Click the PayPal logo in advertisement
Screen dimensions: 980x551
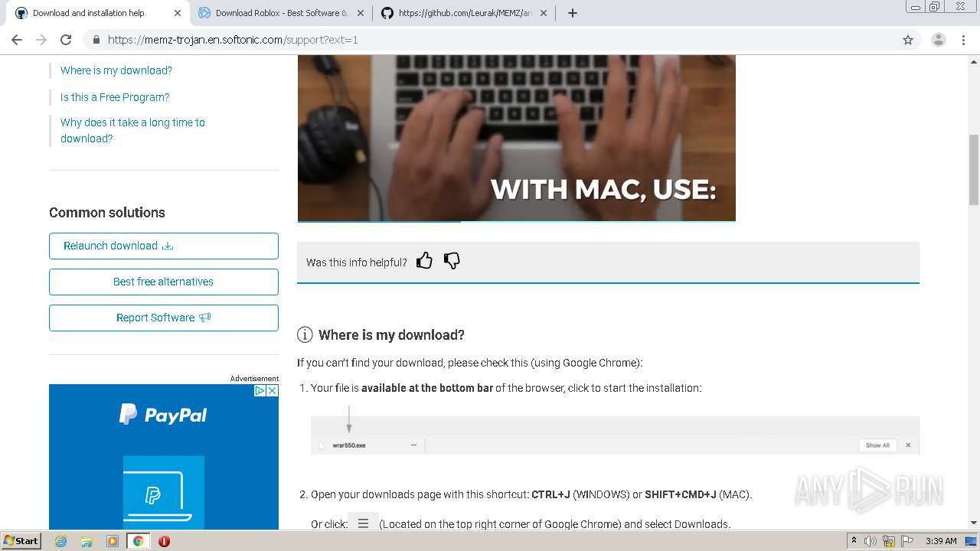coord(163,415)
